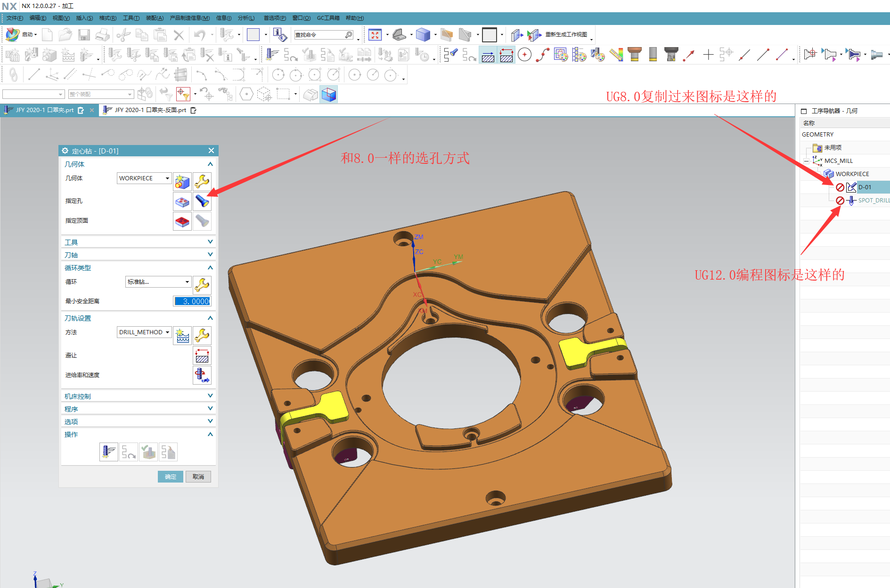The width and height of the screenshot is (890, 588).
Task: Click the 查找命令 command search box
Action: [324, 35]
